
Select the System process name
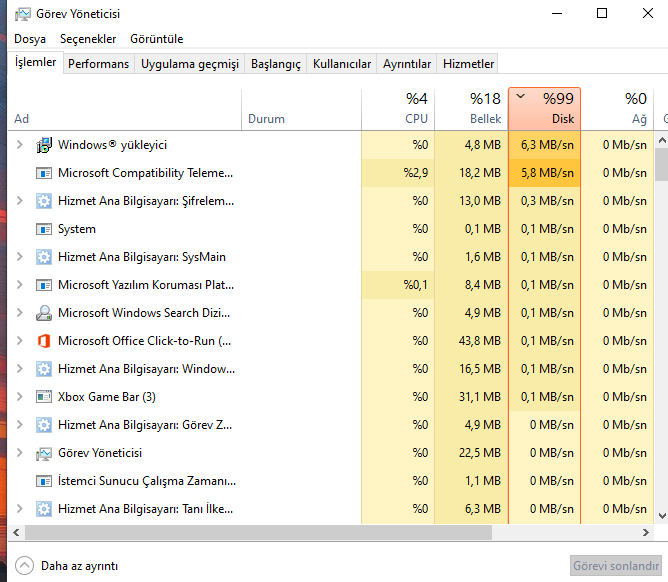pos(77,229)
